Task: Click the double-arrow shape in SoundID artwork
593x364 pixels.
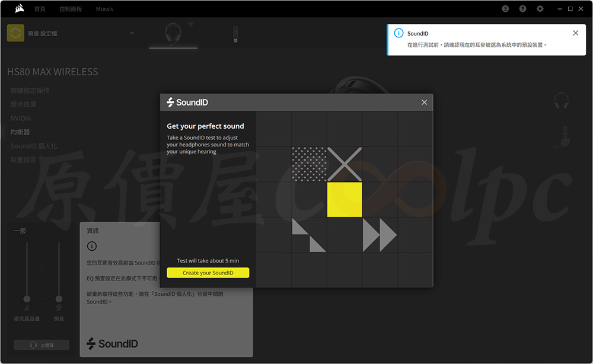Action: tap(380, 235)
